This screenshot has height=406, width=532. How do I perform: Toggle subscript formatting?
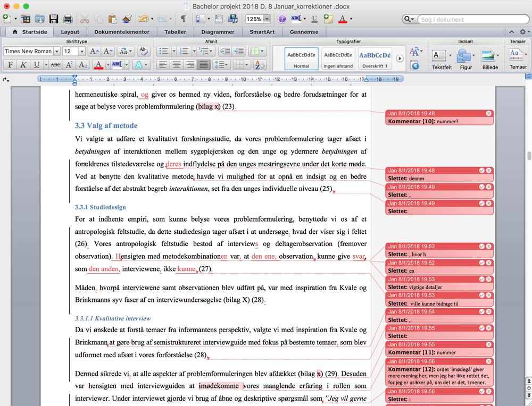(x=83, y=64)
